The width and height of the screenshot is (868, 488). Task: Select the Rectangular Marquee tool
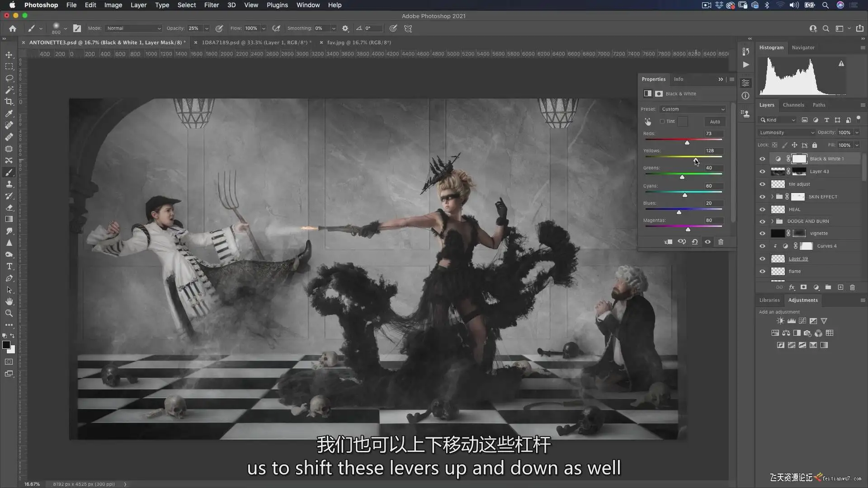tap(9, 66)
